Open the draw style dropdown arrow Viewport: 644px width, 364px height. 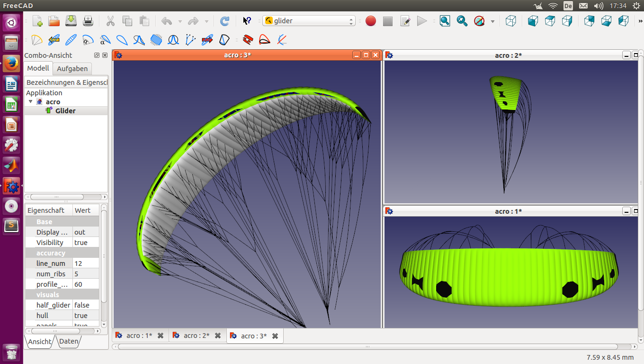click(x=492, y=21)
